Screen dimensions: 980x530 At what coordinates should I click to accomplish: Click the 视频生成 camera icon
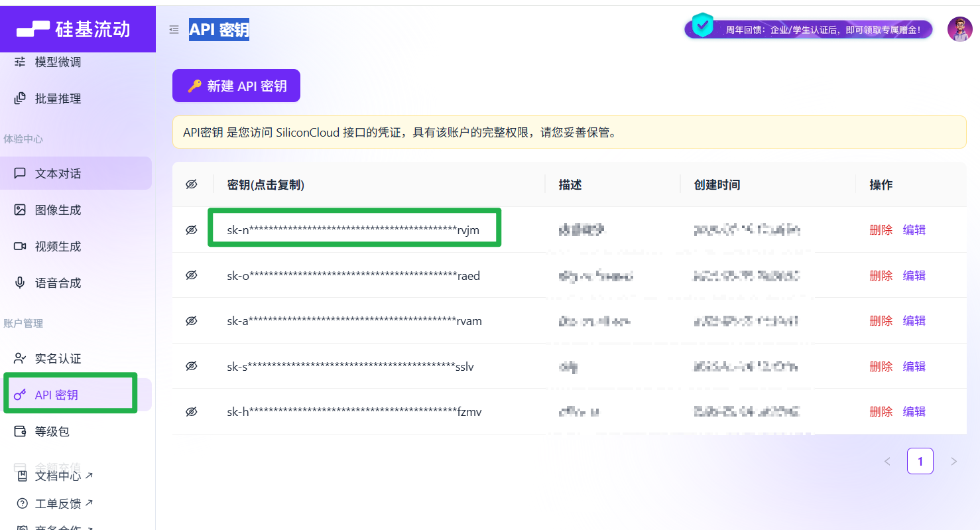[x=21, y=246]
